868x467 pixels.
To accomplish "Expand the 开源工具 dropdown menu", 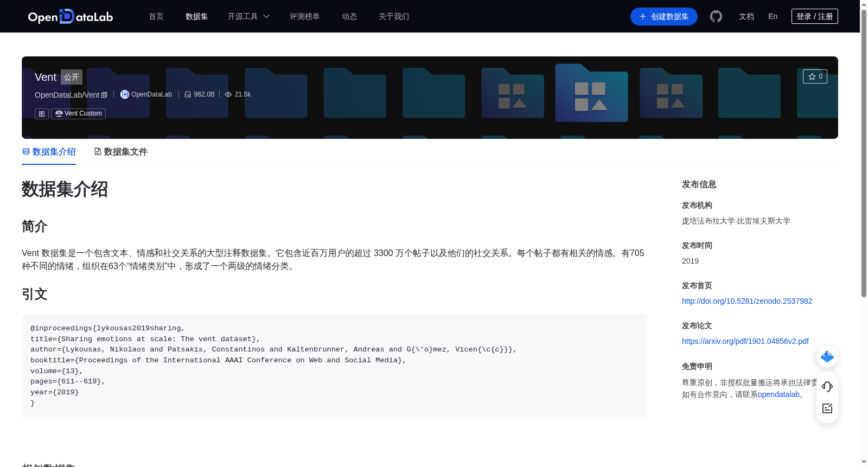I will pos(248,16).
